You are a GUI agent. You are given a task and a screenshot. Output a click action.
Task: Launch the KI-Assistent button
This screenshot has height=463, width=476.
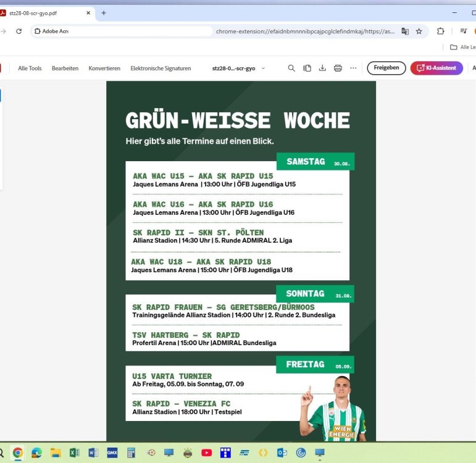tap(436, 68)
